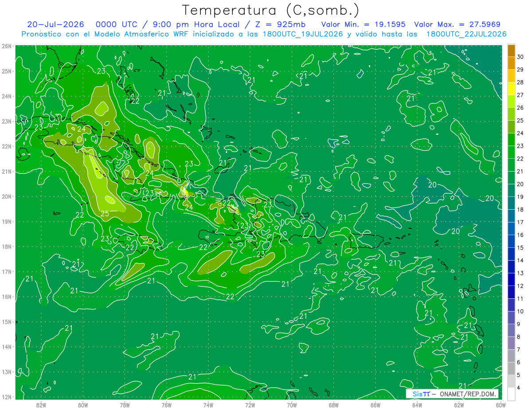Select the yellow swatch between 27 and 28

point(512,89)
